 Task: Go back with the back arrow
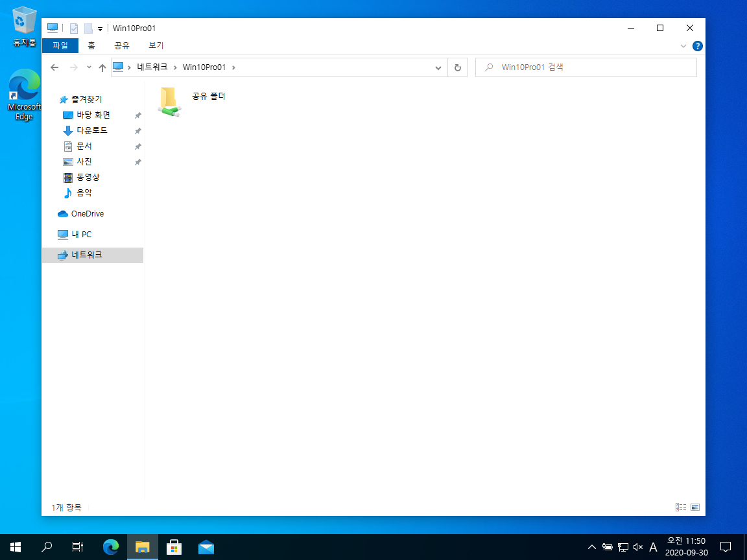point(54,67)
